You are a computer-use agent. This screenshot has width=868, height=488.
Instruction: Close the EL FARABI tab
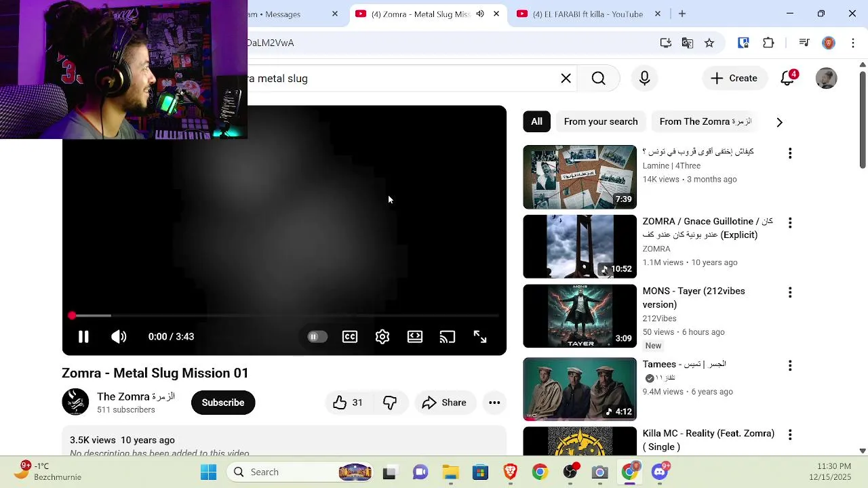(658, 14)
